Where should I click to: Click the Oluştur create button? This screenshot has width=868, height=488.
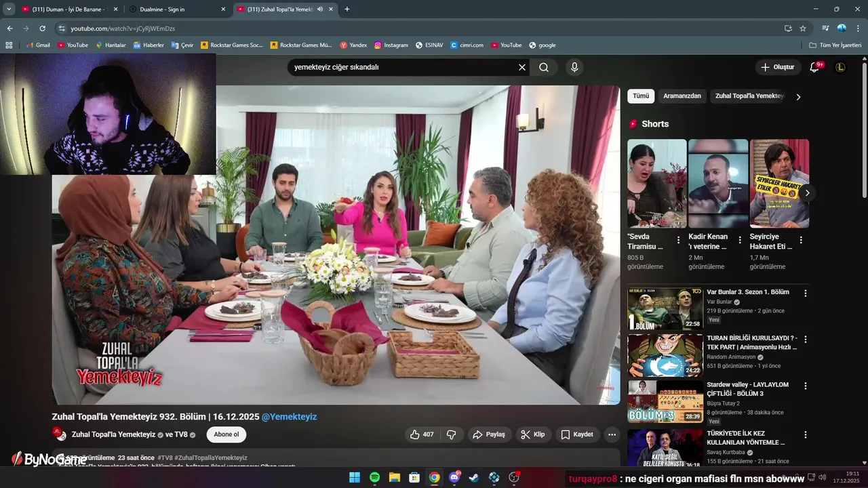(777, 67)
